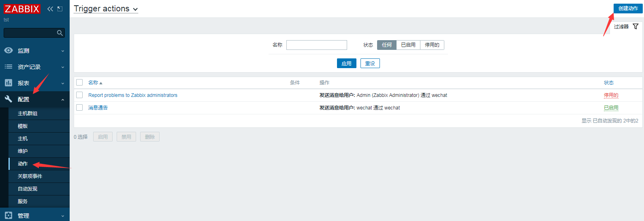Collapse the sidebar with the double-chevron icon

50,9
